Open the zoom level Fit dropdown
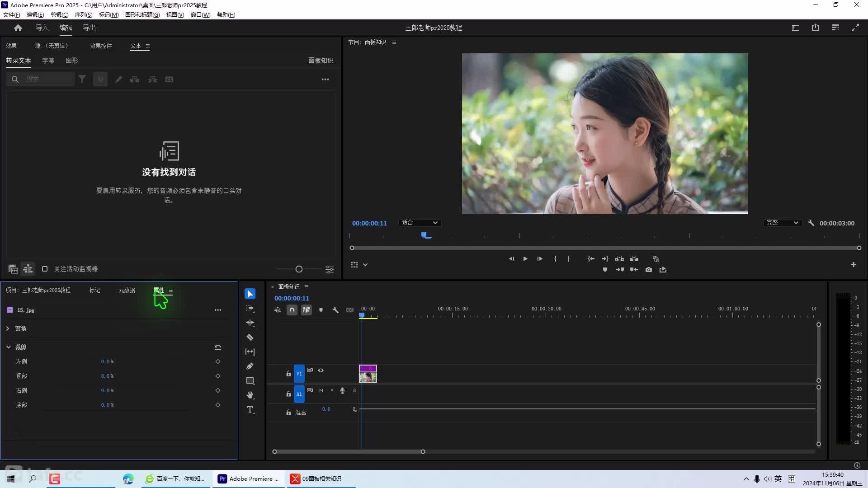 [x=420, y=223]
